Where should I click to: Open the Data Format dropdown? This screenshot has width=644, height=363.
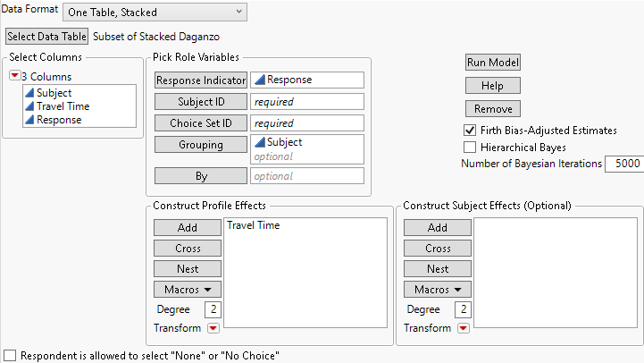point(154,12)
